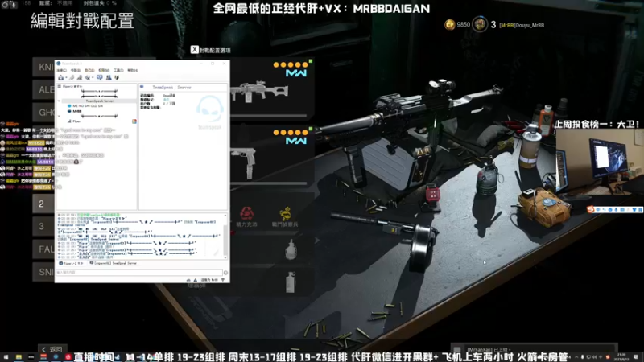Mute microphone via TeamSpeak toolbar icon
This screenshot has width=644, height=362.
(x=87, y=77)
